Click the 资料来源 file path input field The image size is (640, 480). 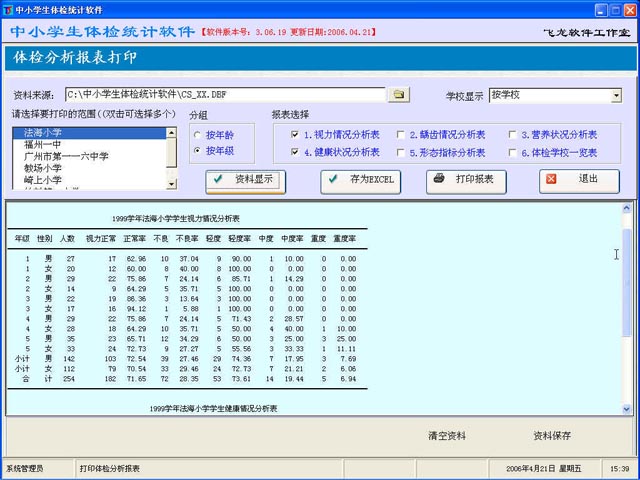pos(225,95)
